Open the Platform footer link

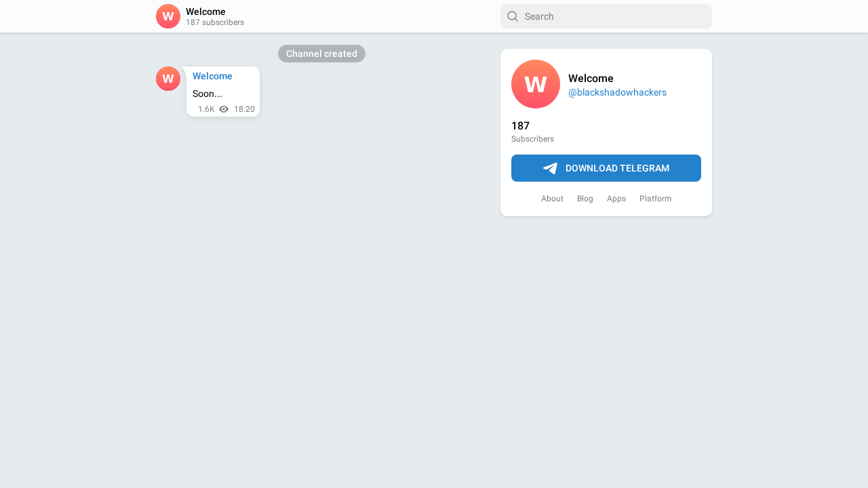[x=656, y=199]
